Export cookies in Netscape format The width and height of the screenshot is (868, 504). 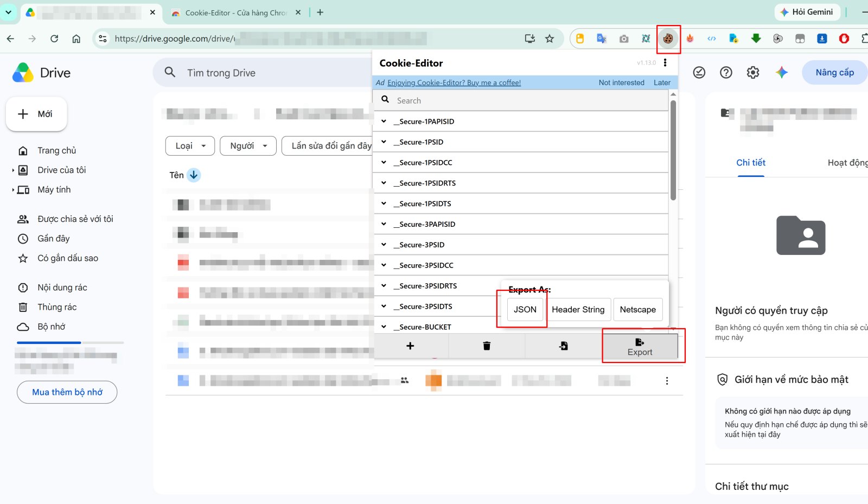(637, 309)
